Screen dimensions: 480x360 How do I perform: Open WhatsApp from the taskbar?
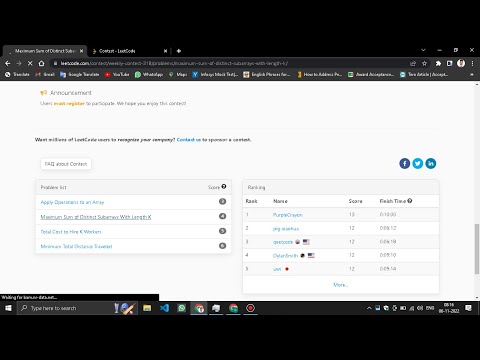(x=182, y=308)
